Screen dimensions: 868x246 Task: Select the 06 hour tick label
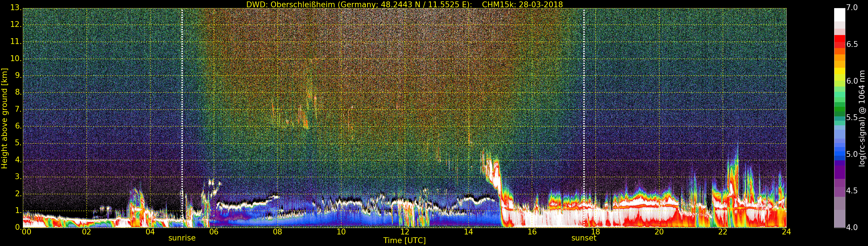tap(214, 232)
